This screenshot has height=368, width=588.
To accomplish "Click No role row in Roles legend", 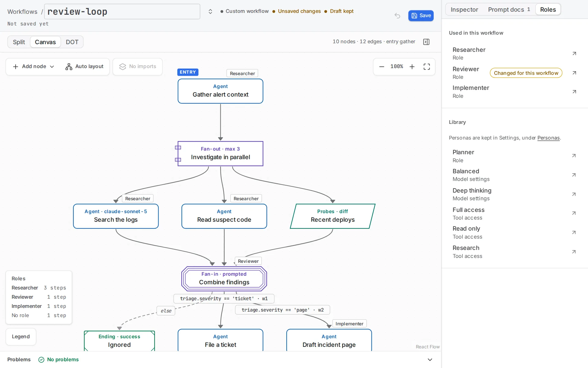I will 39,316.
